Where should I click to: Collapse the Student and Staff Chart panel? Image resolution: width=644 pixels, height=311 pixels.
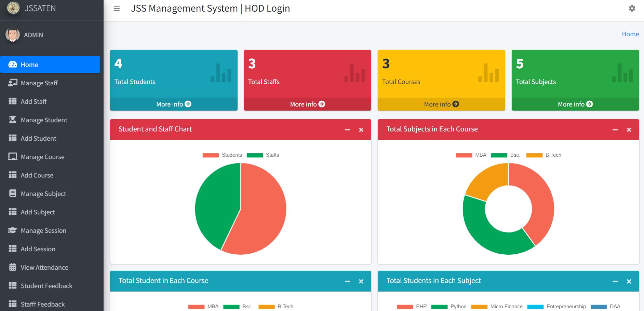(x=348, y=130)
